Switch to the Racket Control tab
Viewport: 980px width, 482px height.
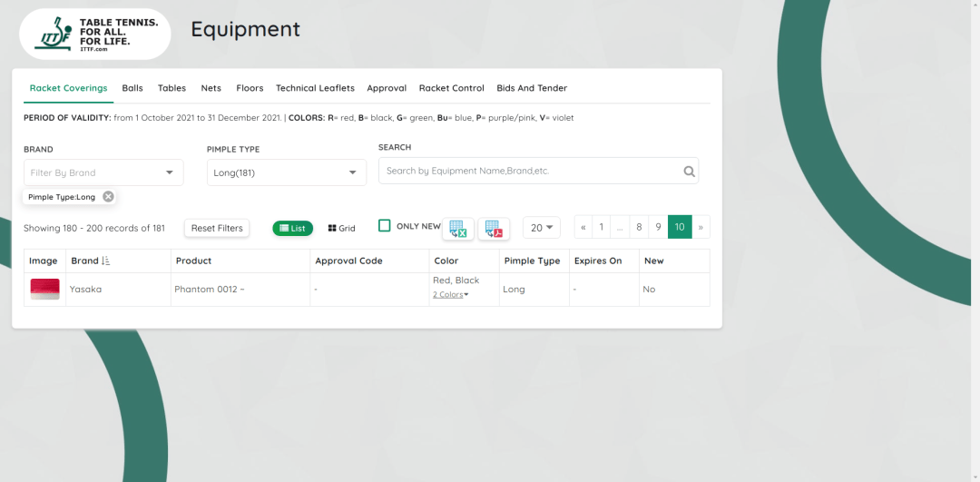click(x=451, y=88)
